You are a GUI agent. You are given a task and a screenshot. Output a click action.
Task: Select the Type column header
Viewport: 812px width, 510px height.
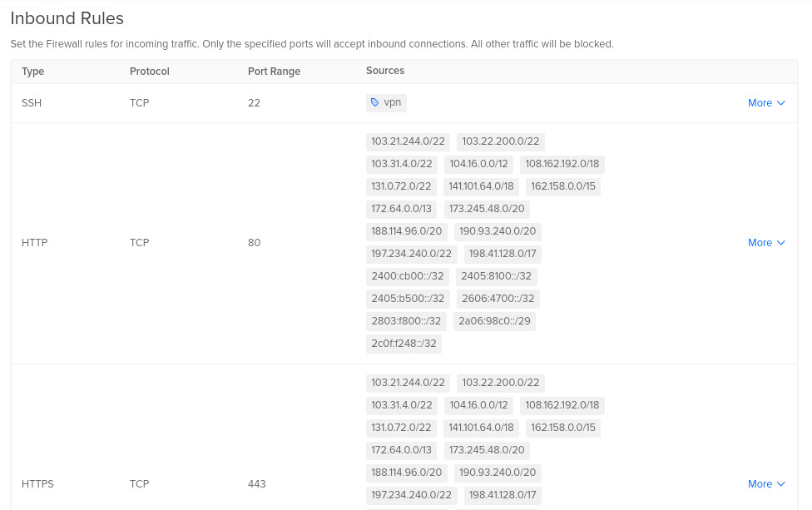32,72
